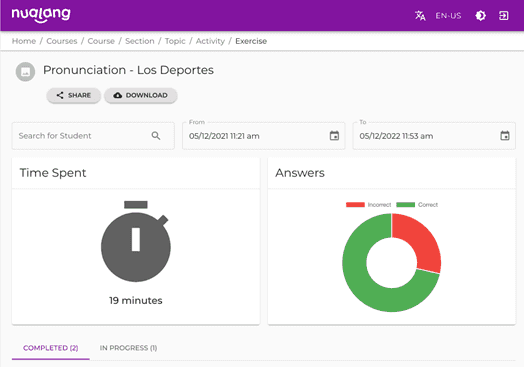Click the Time Spent card heading
This screenshot has height=367, width=524.
[x=53, y=173]
